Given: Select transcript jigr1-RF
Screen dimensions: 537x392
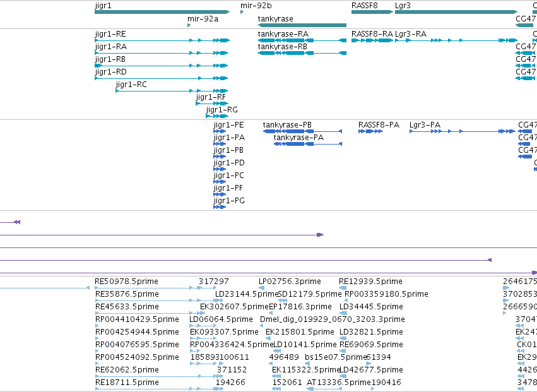Looking at the screenshot, I should [x=211, y=104].
